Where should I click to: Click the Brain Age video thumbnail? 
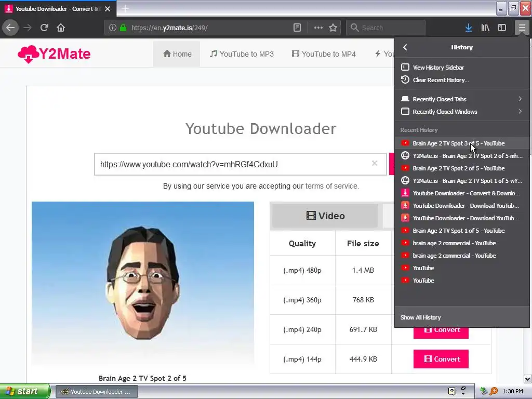(x=143, y=284)
